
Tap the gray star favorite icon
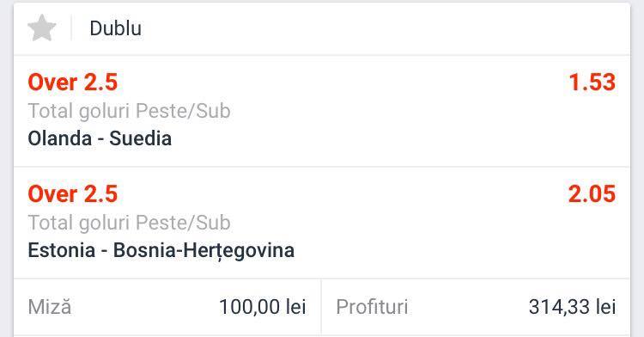click(41, 28)
